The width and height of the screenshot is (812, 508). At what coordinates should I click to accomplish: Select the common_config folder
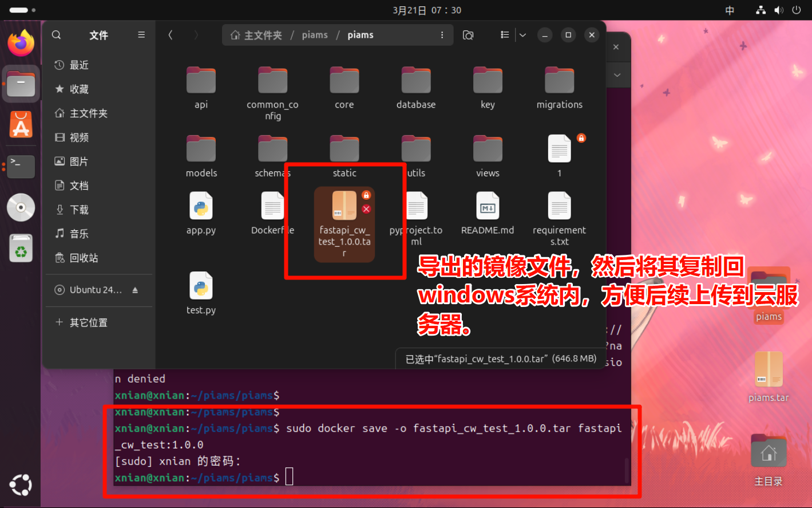pos(272,93)
